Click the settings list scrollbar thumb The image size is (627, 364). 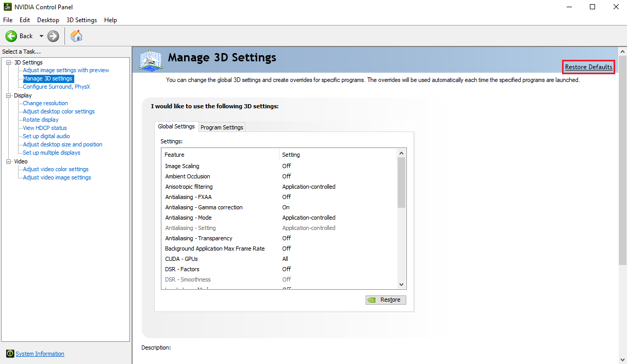point(401,183)
